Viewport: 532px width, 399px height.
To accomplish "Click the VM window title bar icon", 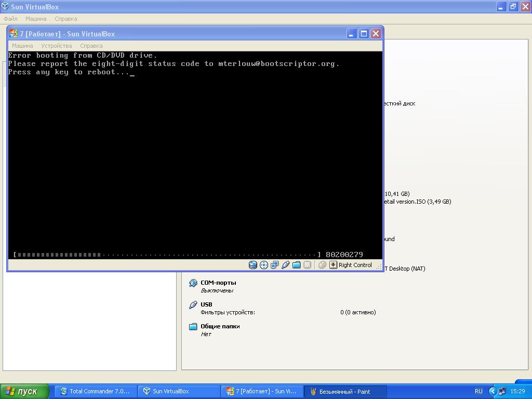I will tap(14, 34).
